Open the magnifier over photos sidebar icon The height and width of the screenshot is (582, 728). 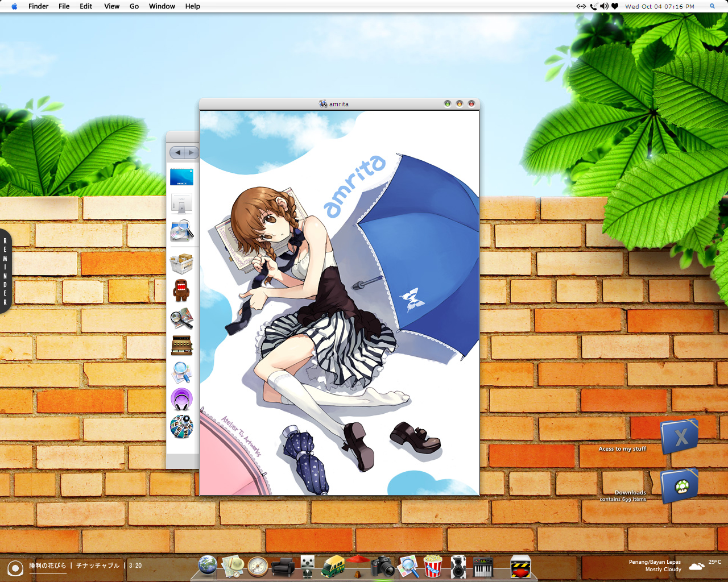pyautogui.click(x=181, y=318)
